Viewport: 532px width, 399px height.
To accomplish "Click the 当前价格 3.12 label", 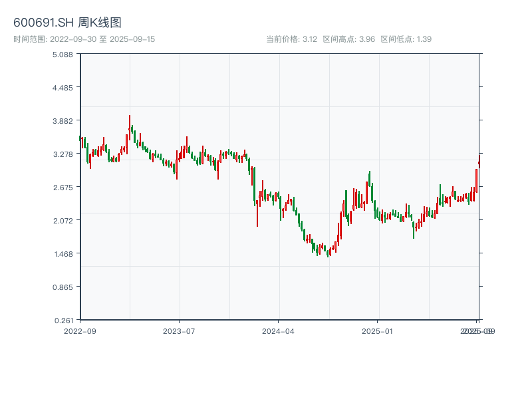I will coord(291,39).
